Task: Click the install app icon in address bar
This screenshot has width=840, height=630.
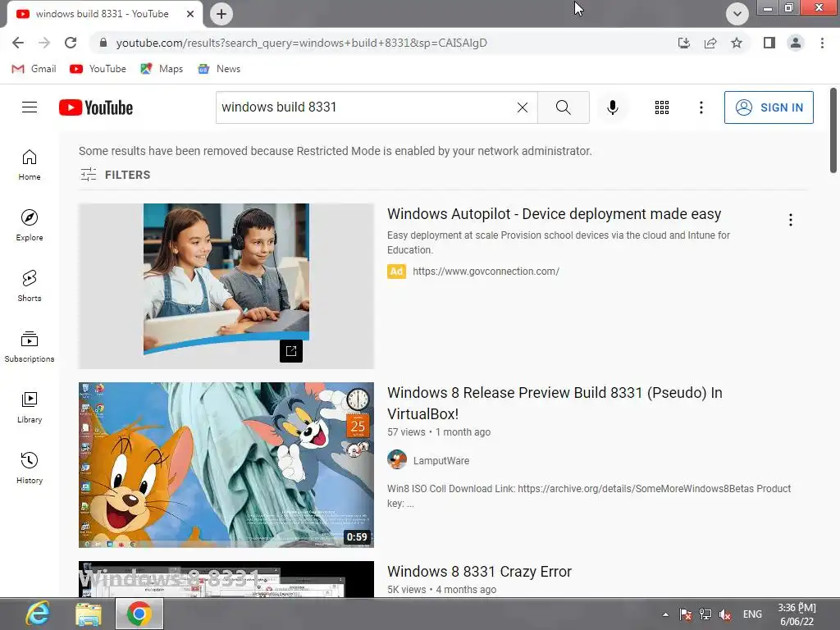Action: click(683, 43)
